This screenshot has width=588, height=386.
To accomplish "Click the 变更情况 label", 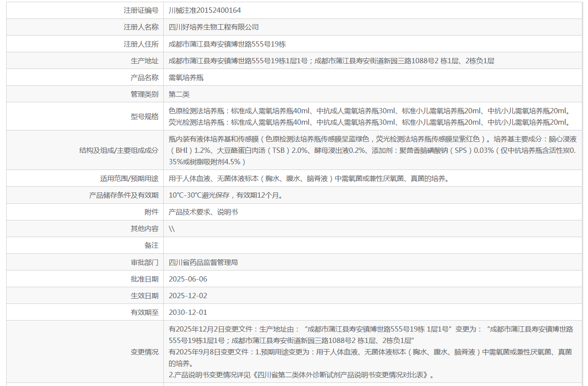I will pyautogui.click(x=144, y=352).
